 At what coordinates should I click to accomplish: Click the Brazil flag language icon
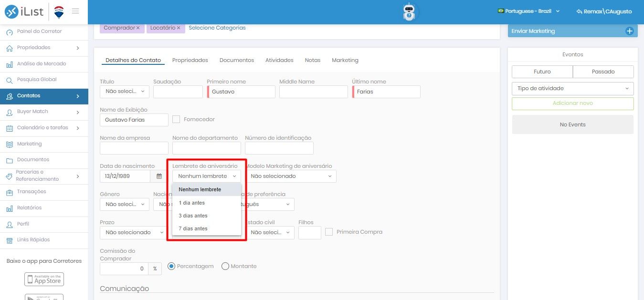coord(501,11)
